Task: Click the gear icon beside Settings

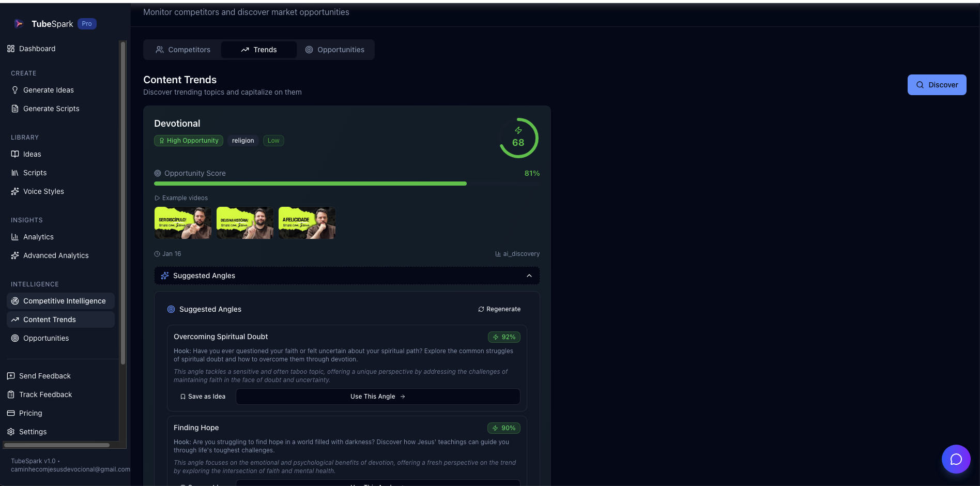Action: click(11, 432)
